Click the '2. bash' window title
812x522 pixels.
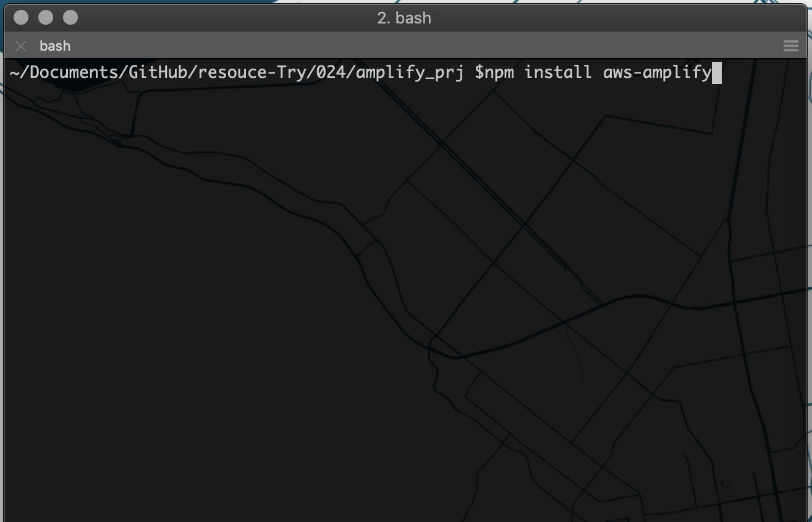click(x=404, y=18)
